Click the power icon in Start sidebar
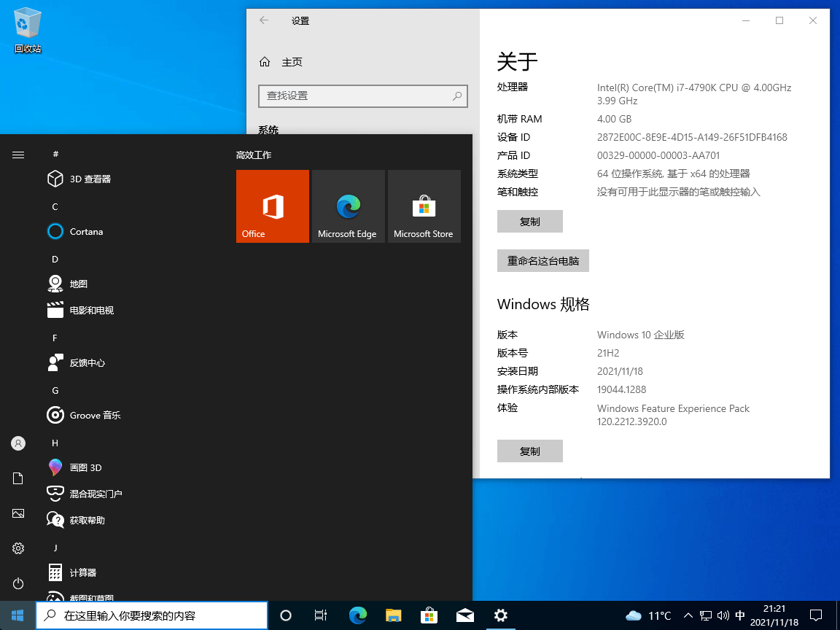Image resolution: width=840 pixels, height=630 pixels. point(18,583)
